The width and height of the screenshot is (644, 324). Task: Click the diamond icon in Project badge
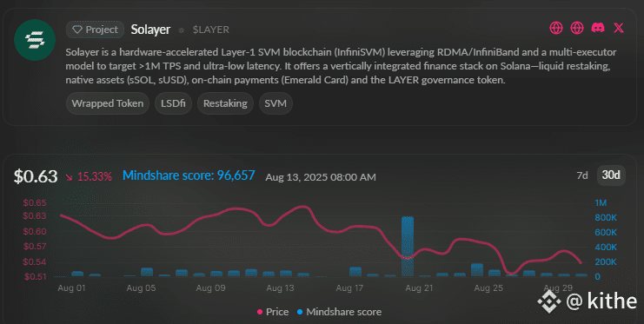[77, 30]
